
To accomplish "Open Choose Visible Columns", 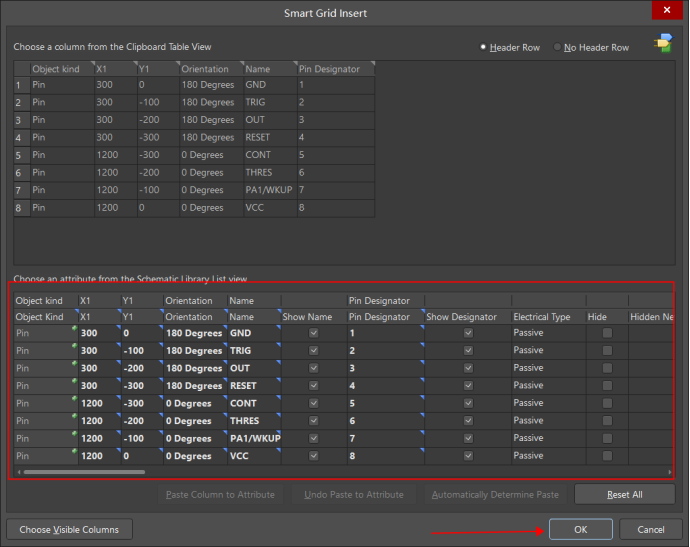I will [x=70, y=529].
